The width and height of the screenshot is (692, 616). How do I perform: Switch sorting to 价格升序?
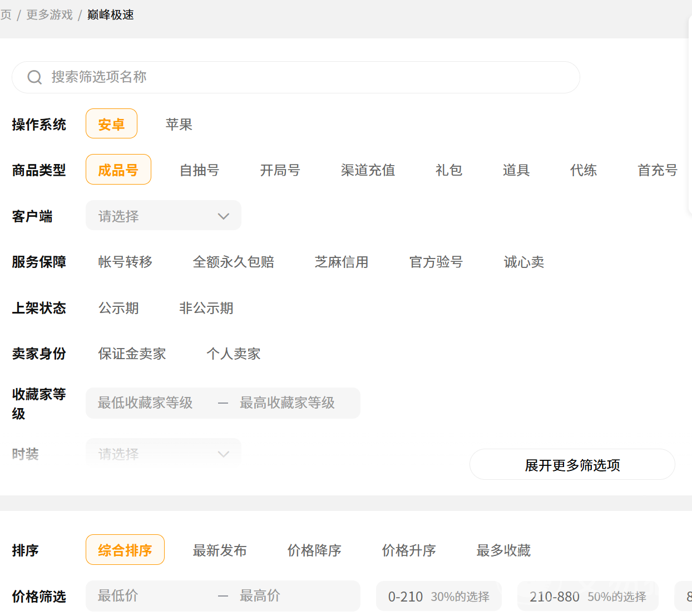(408, 550)
